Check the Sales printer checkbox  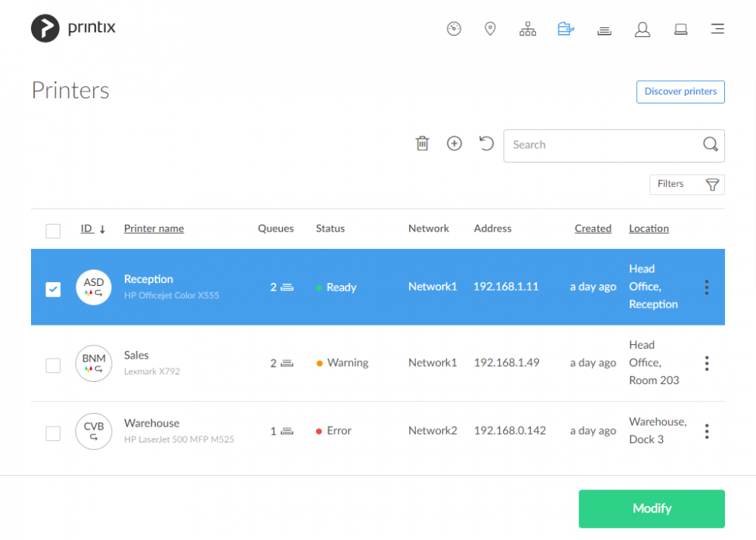53,365
